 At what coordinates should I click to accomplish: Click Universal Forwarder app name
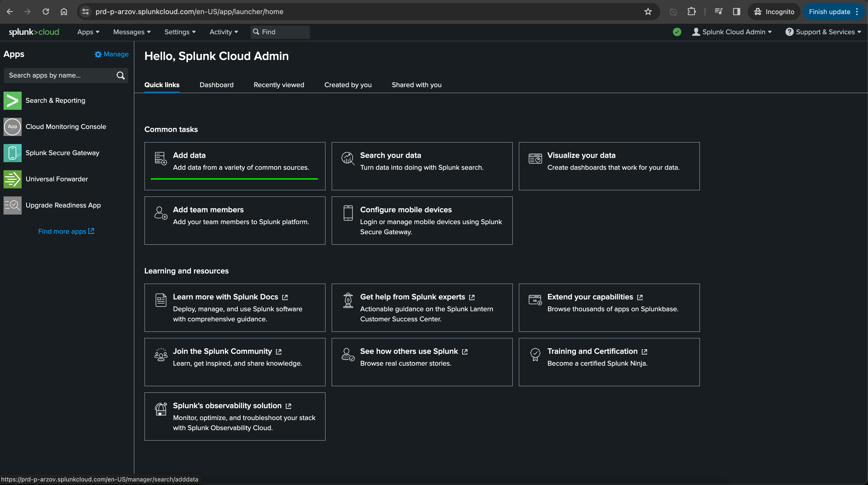coord(57,179)
